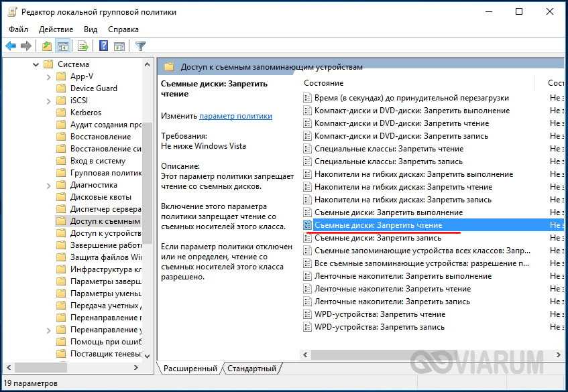Select 'Все съемные запоминающие устройства: разрешение' policy
The height and width of the screenshot is (392, 568).
tap(422, 263)
